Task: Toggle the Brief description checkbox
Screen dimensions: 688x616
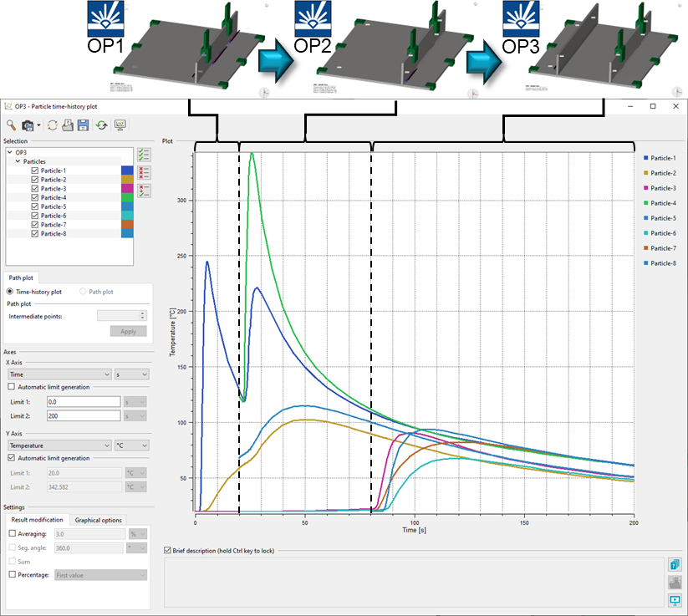Action: point(167,550)
